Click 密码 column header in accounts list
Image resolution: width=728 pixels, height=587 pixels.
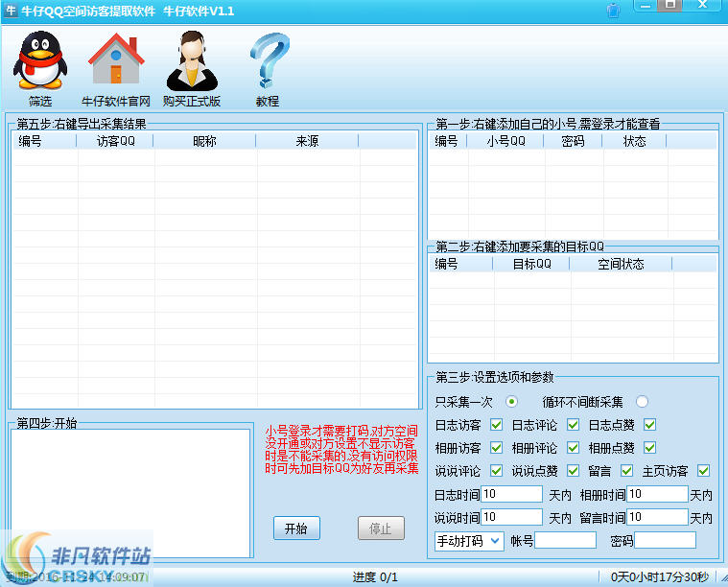point(573,141)
